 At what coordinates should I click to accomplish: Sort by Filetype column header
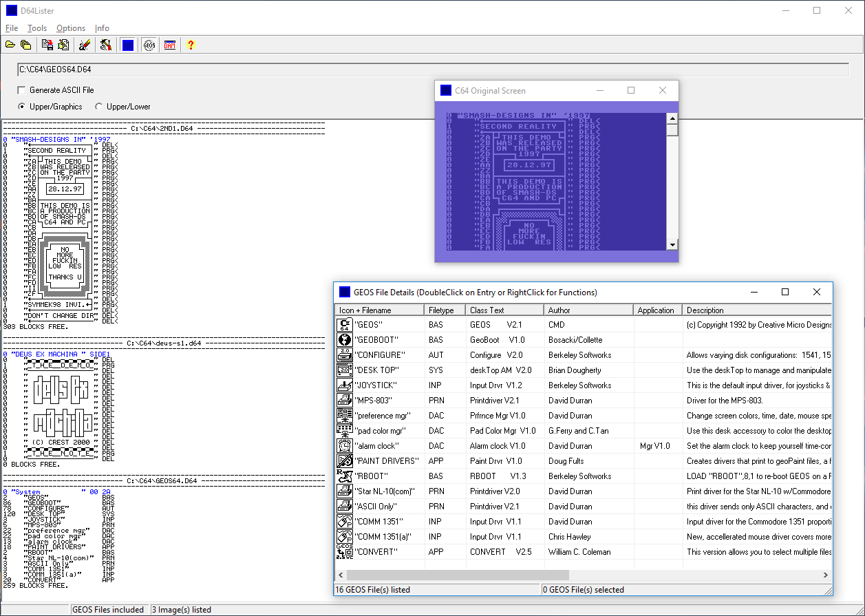[x=444, y=310]
